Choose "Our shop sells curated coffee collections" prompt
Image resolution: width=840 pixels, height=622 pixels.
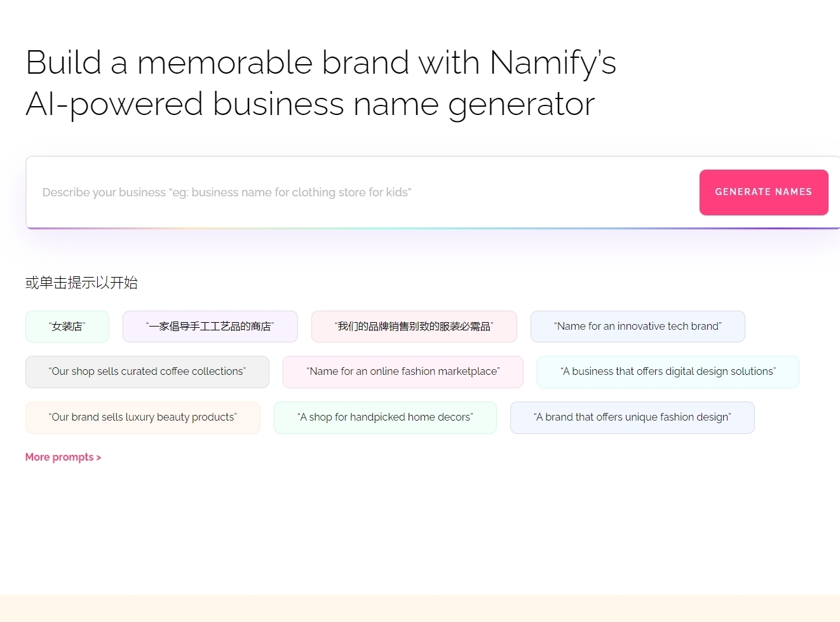click(147, 372)
